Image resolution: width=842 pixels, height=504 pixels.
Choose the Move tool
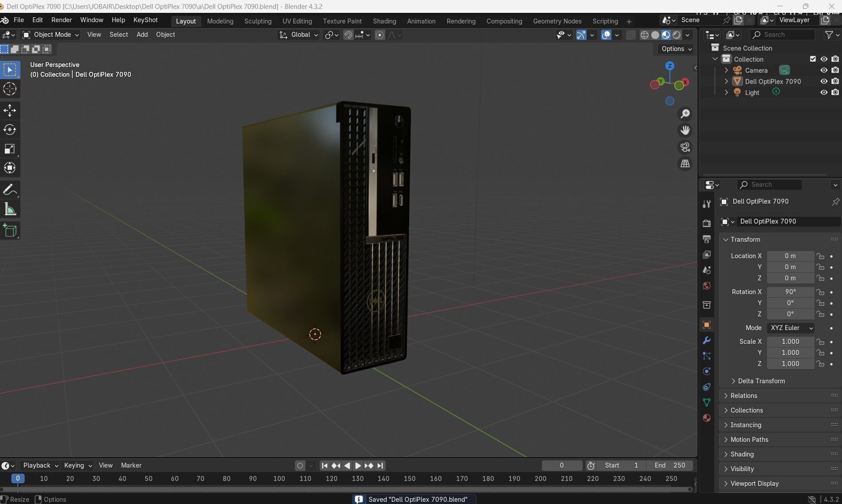(10, 110)
